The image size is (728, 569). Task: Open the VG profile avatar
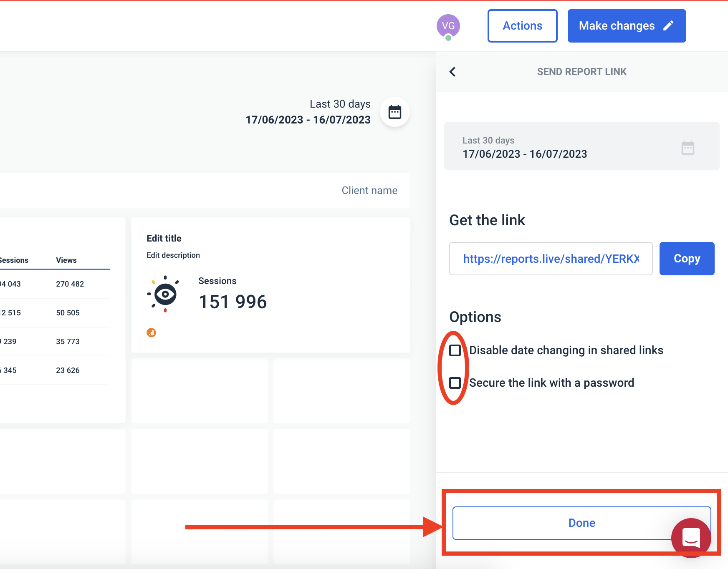[448, 26]
